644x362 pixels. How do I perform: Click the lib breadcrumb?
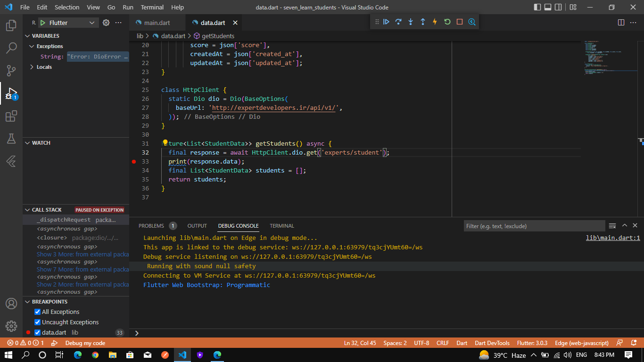(x=140, y=36)
